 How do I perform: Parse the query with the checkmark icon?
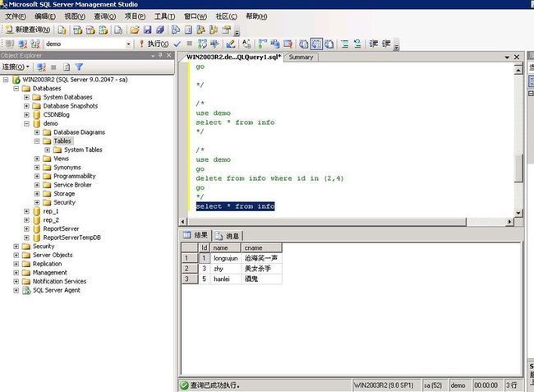click(x=177, y=44)
